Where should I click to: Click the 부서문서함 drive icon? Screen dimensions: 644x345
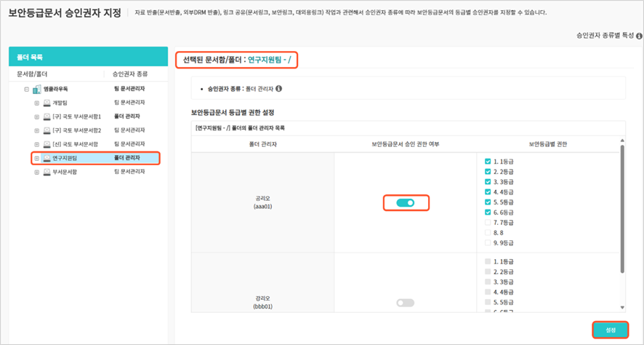pyautogui.click(x=47, y=172)
